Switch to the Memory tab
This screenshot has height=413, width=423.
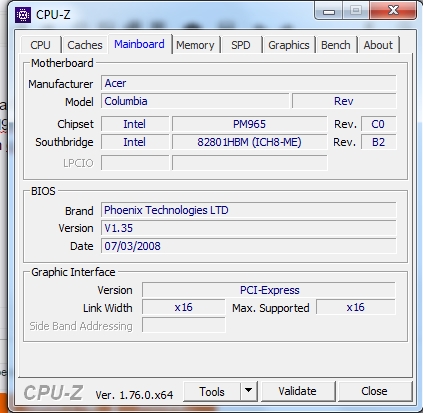coord(195,45)
